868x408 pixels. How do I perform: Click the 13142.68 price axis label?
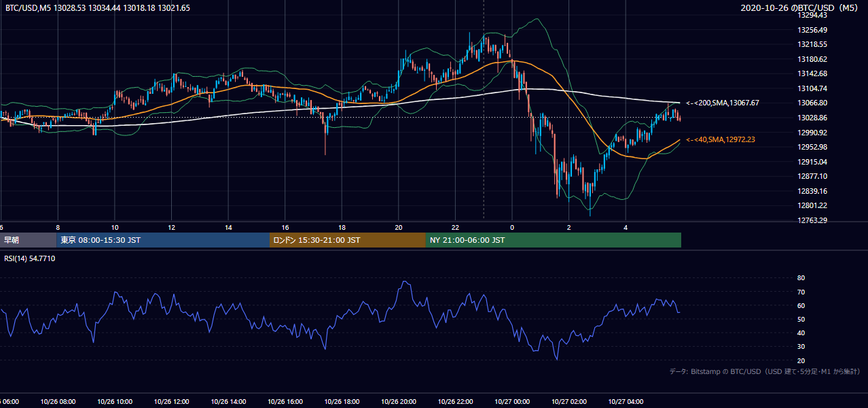pos(812,73)
